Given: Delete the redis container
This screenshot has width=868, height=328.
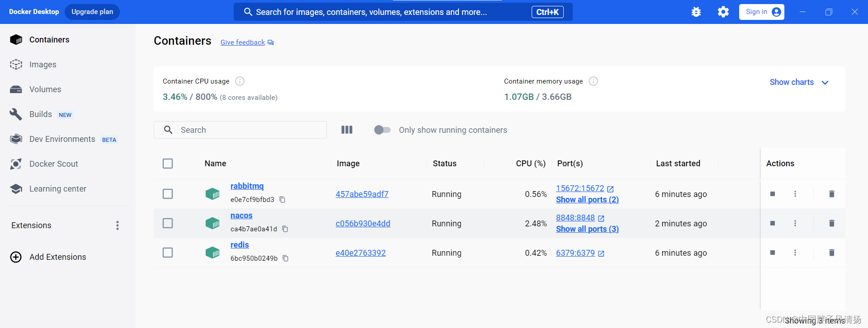Looking at the screenshot, I should 831,253.
